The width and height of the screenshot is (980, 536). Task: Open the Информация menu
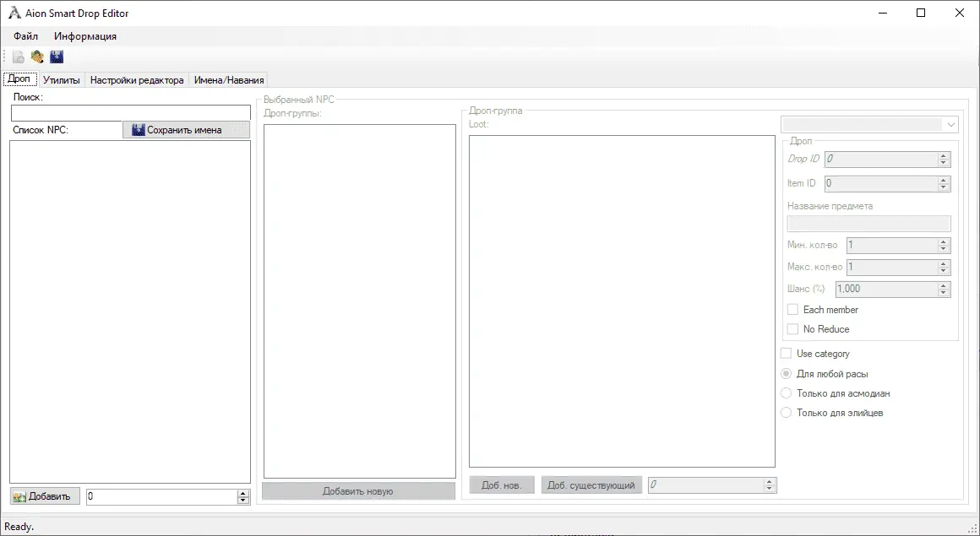coord(85,36)
